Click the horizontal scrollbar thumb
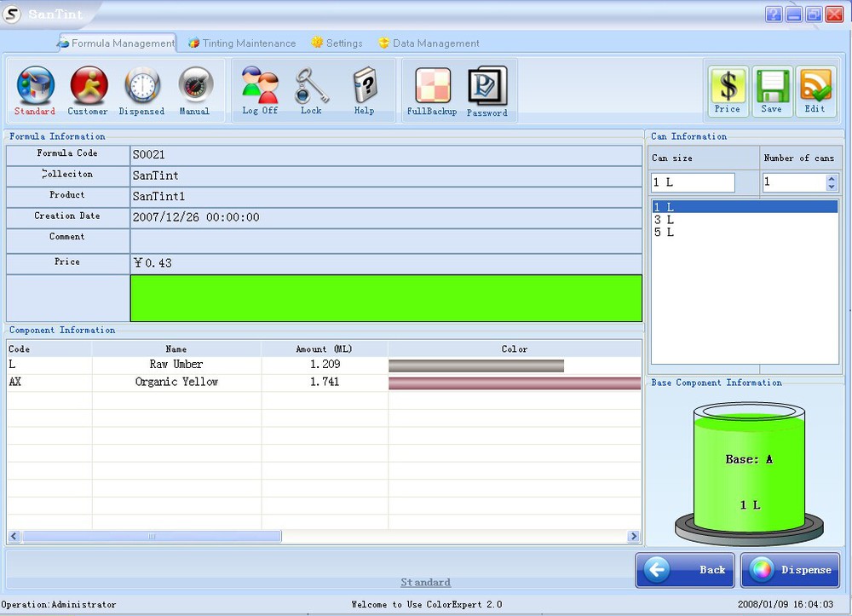This screenshot has height=616, width=852. click(152, 537)
